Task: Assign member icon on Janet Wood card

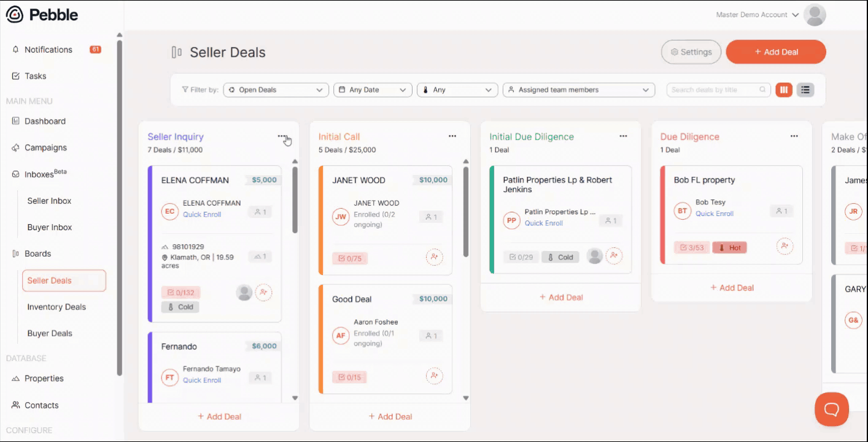Action: [x=434, y=257]
